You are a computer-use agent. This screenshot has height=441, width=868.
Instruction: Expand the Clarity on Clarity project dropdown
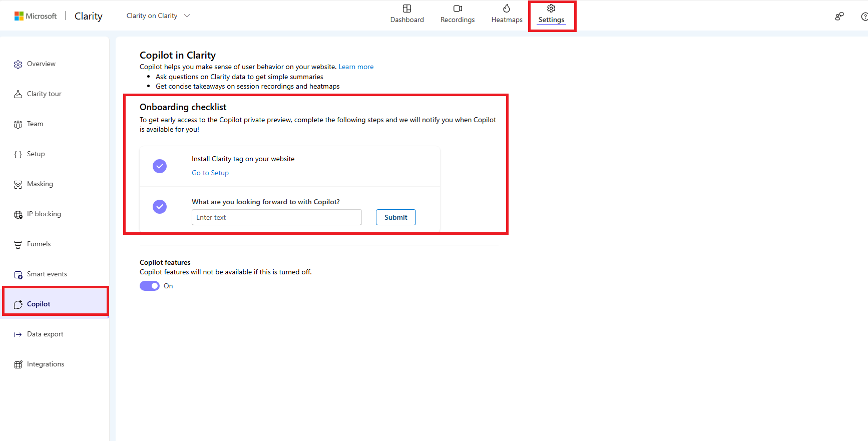point(158,16)
